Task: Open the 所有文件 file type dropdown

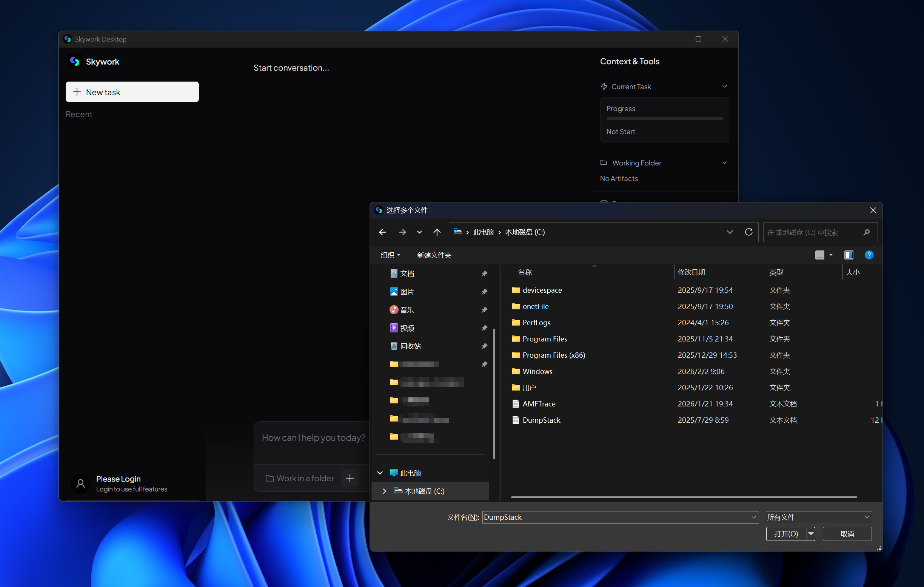Action: pos(818,517)
